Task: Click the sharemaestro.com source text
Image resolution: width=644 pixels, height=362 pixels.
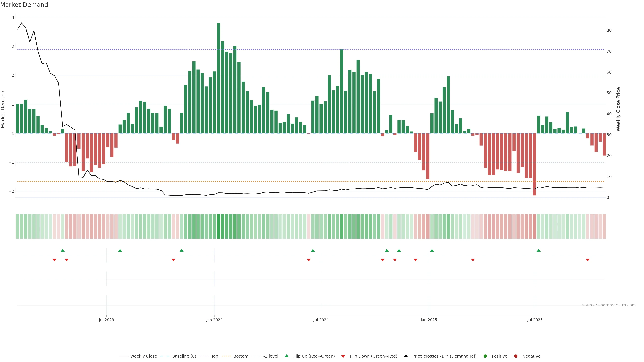Action: pyautogui.click(x=609, y=305)
